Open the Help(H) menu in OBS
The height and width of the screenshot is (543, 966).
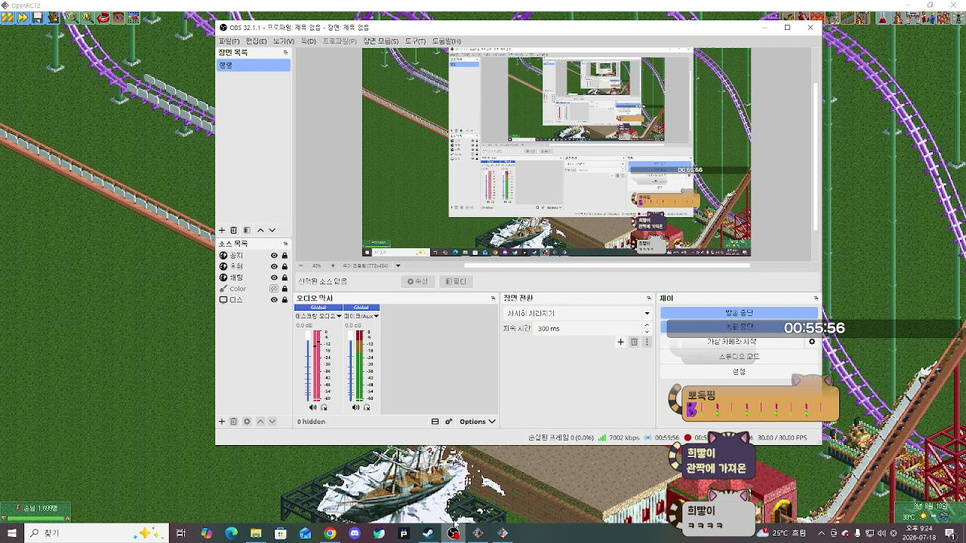point(447,41)
